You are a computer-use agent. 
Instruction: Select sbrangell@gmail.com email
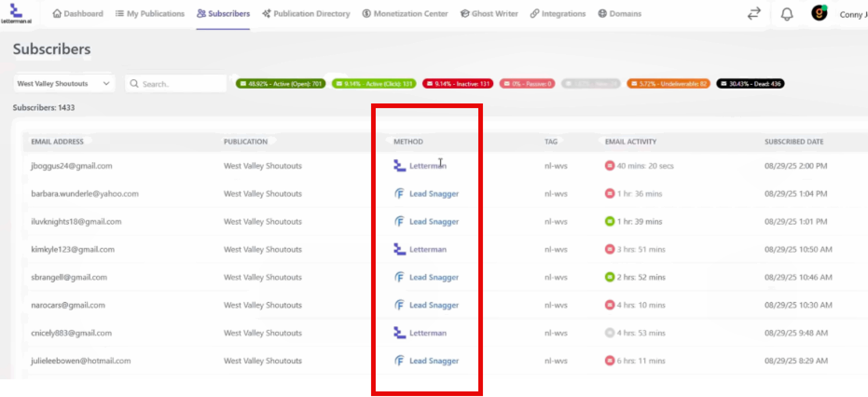click(69, 277)
